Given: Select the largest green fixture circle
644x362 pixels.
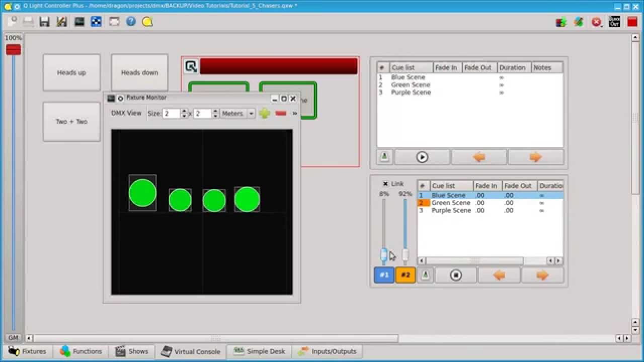Looking at the screenshot, I should pyautogui.click(x=142, y=193).
